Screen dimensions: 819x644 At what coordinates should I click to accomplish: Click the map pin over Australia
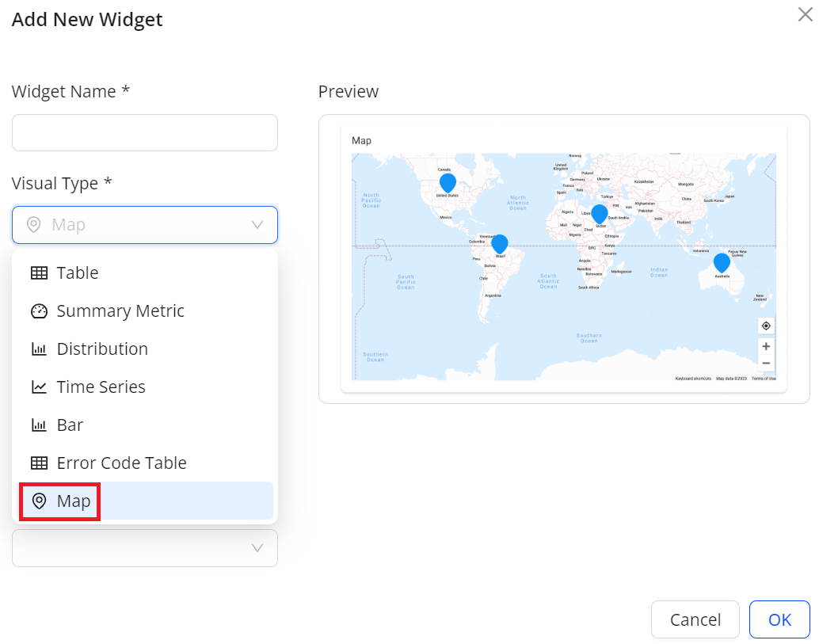722,262
